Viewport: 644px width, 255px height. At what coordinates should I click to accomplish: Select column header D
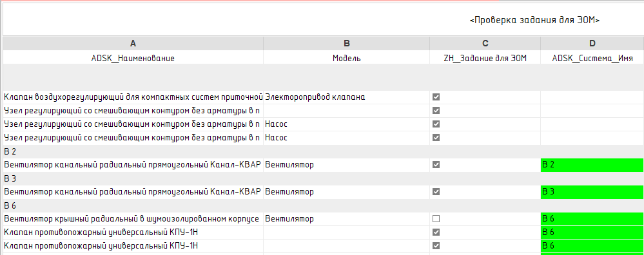592,43
